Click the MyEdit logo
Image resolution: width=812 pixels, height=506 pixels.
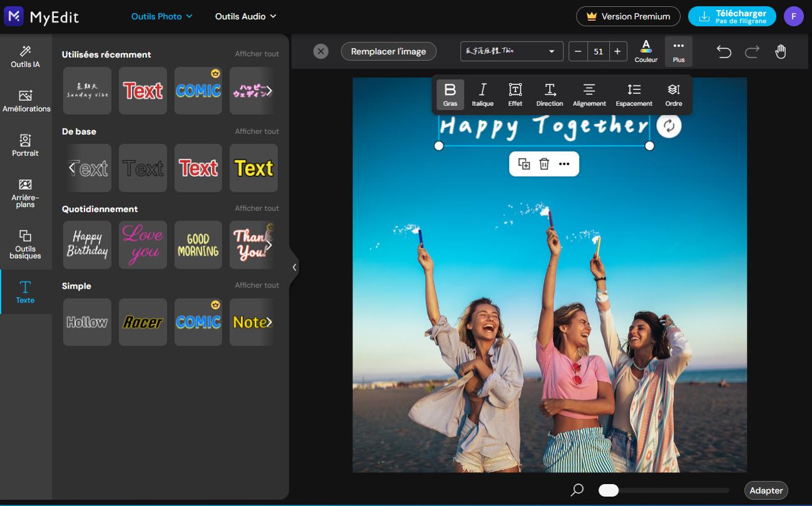click(x=41, y=16)
